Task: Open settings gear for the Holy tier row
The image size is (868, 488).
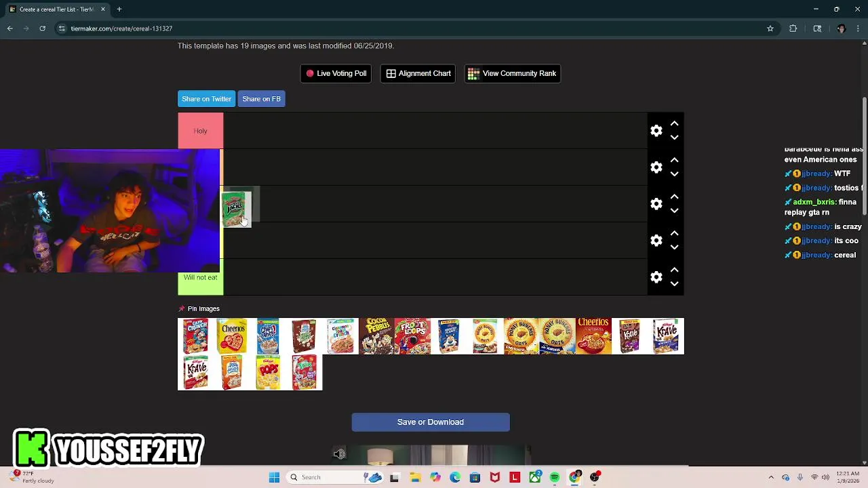Action: 656,131
